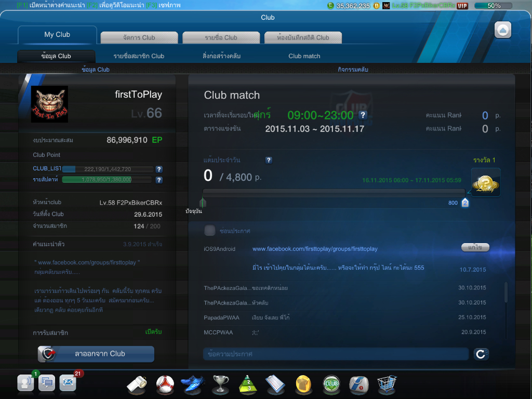The width and height of the screenshot is (532, 399).
Task: Select the ข้อมูล Club sub-tab
Action: tap(56, 56)
